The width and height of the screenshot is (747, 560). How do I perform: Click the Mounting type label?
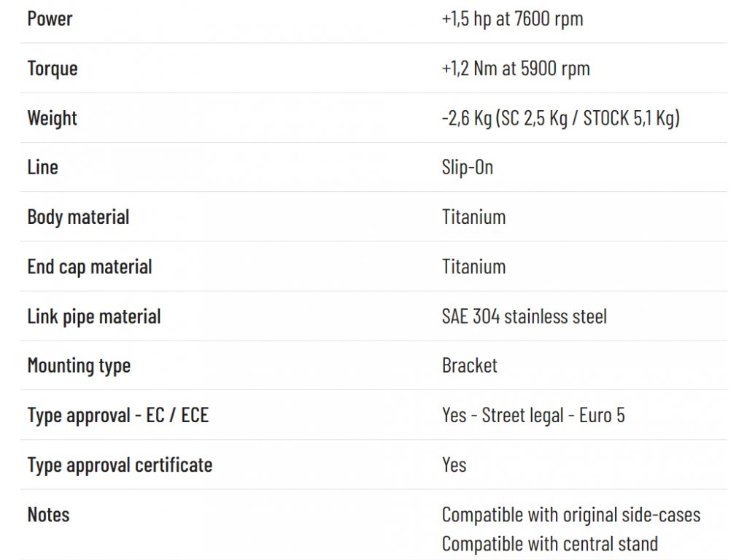[79, 366]
